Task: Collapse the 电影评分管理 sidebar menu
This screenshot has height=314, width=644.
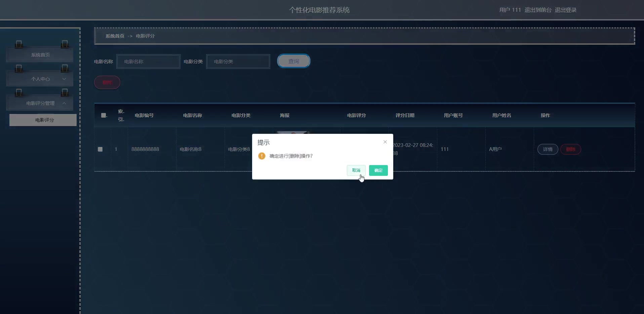Action: tap(40, 103)
